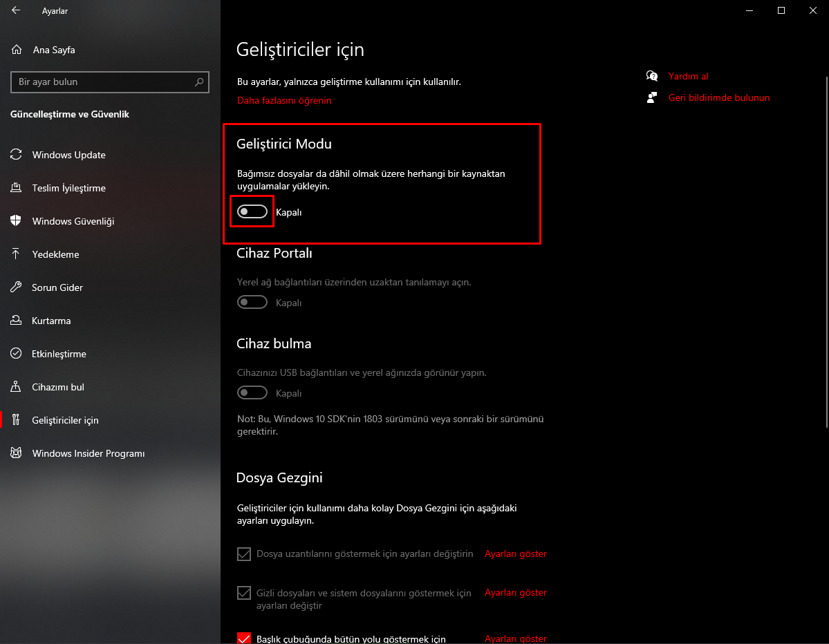Check the Dosya uzantılarını göstermek checkbox
The height and width of the screenshot is (644, 829).
pyautogui.click(x=244, y=553)
